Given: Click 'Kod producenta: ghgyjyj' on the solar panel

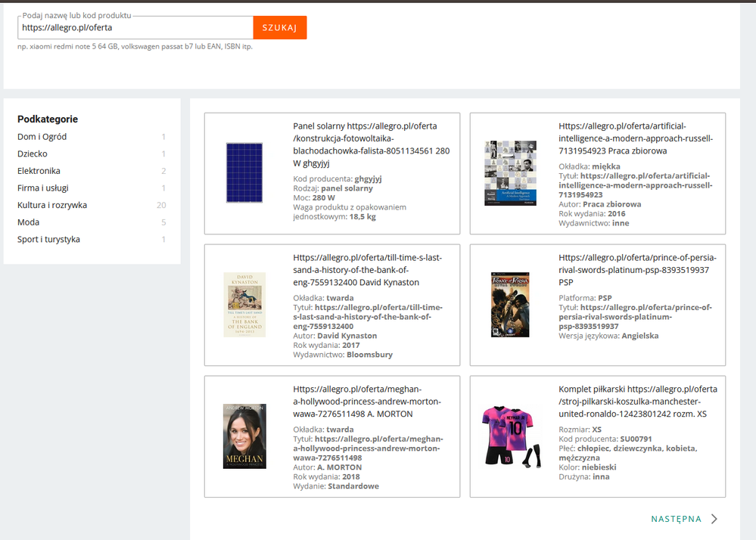Looking at the screenshot, I should pos(338,178).
